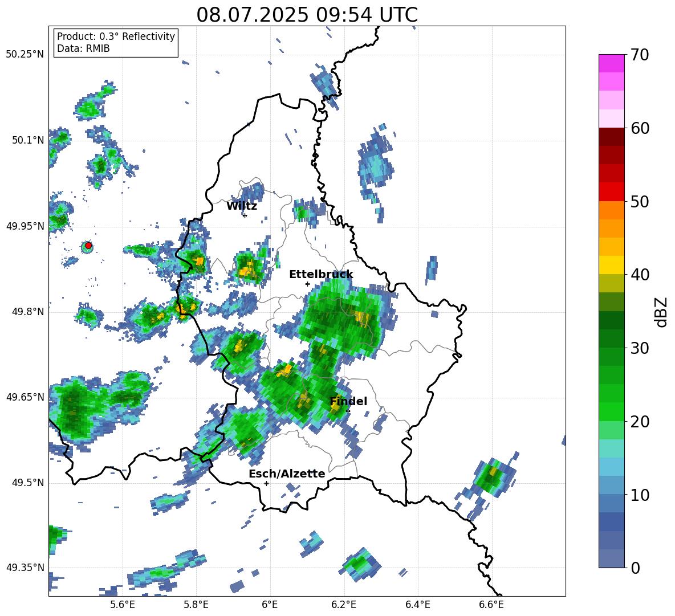The height and width of the screenshot is (616, 675).
Task: Click the yellow 40 dBZ colorbar swatch
Action: pyautogui.click(x=611, y=265)
